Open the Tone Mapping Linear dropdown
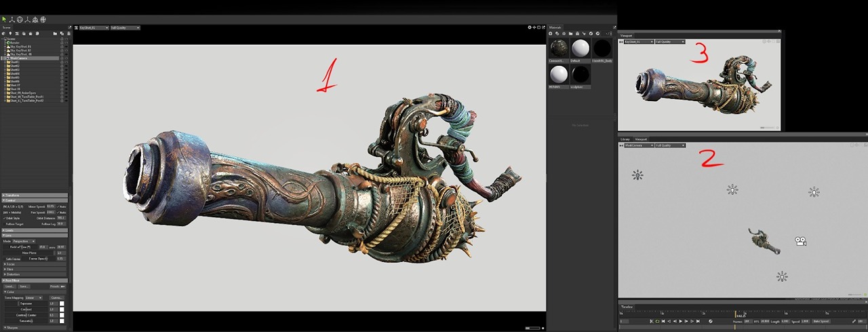The width and height of the screenshot is (868, 332). pos(33,297)
